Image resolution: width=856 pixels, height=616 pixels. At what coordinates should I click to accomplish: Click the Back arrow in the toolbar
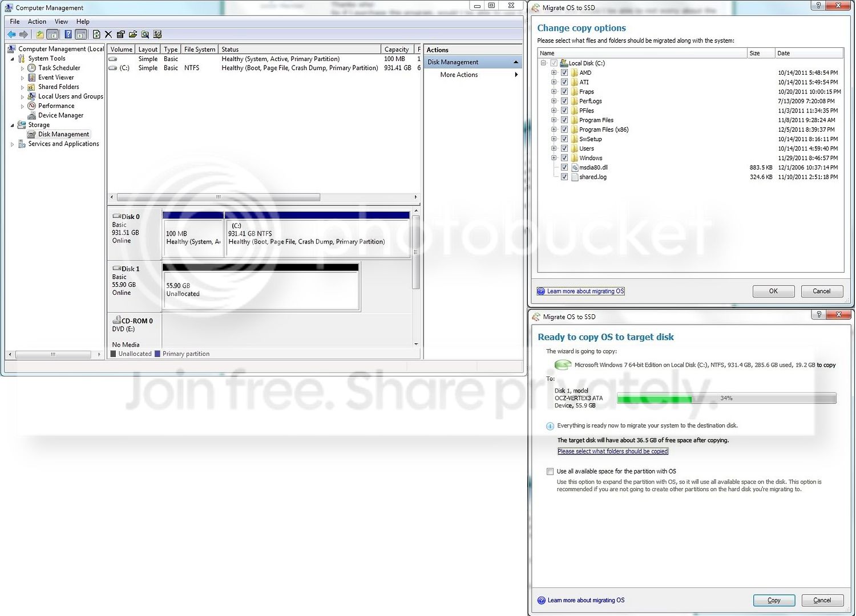point(11,34)
